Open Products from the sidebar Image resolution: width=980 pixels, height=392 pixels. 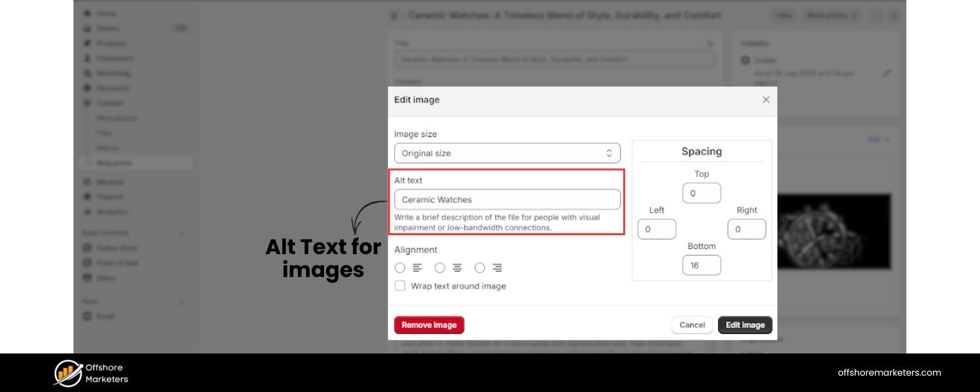pyautogui.click(x=87, y=43)
